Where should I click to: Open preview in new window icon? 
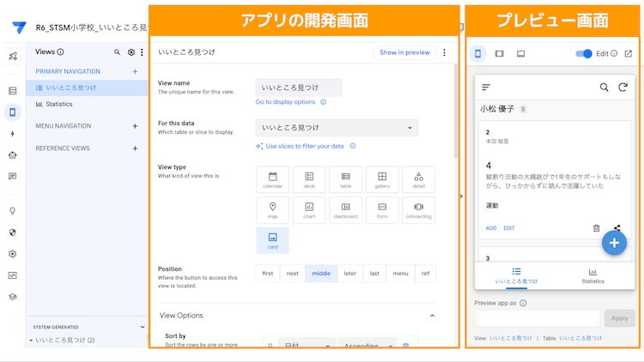point(629,54)
